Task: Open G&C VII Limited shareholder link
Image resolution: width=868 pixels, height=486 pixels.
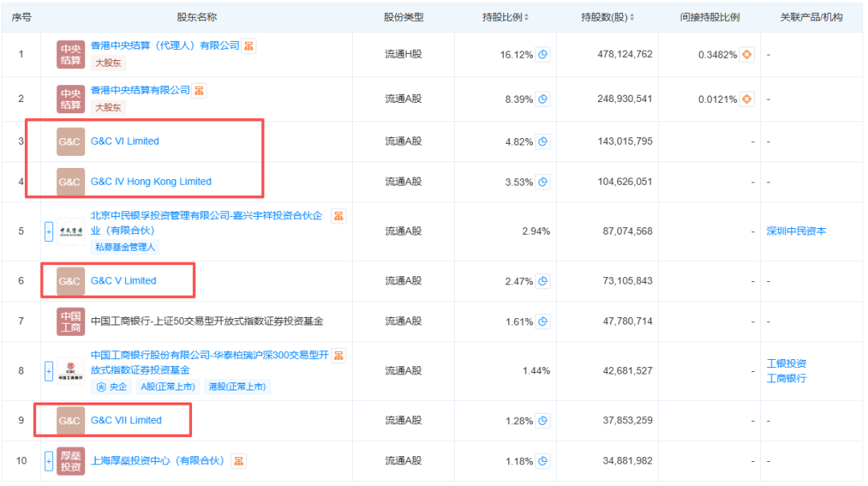Action: point(126,420)
